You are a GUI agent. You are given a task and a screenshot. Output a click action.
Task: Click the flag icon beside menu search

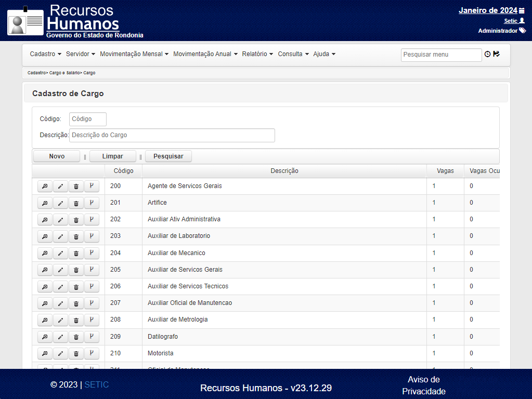click(496, 54)
